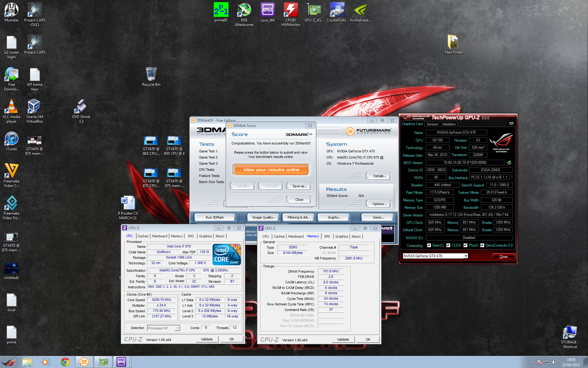Open the iTunes desktop shortcut

point(11,141)
